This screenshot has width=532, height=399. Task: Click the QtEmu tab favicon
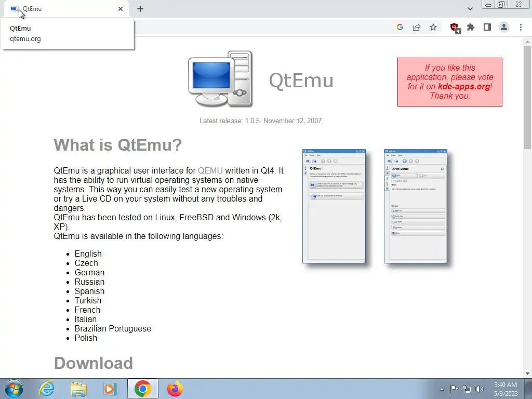click(x=14, y=9)
